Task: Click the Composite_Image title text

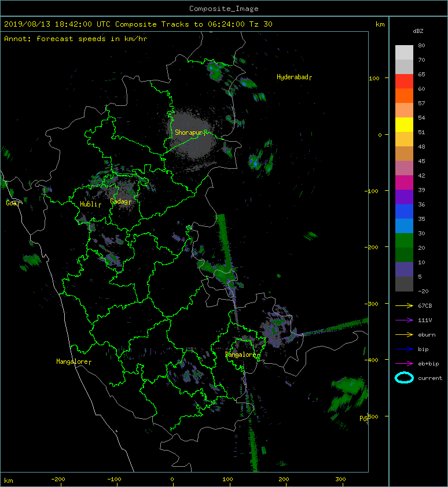Action: click(224, 9)
